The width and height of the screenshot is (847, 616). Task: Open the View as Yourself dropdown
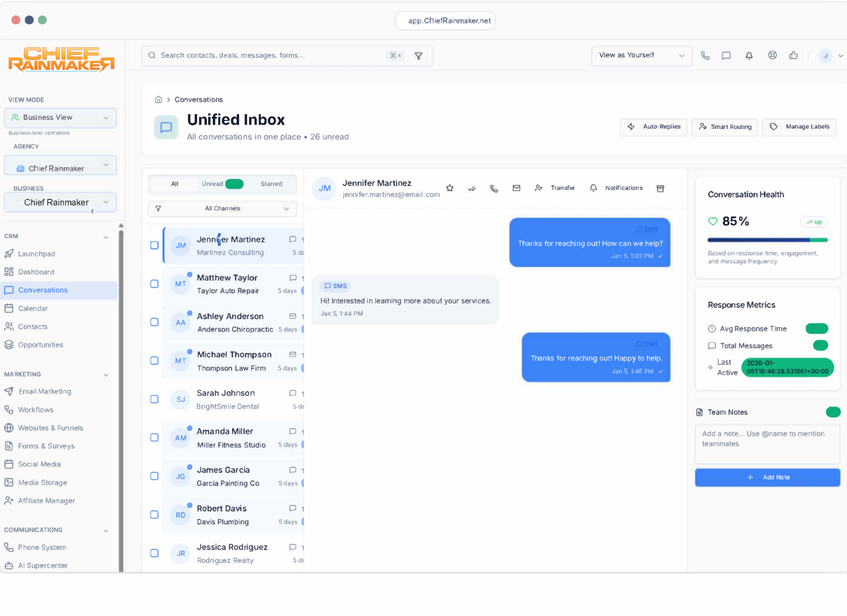tap(642, 55)
